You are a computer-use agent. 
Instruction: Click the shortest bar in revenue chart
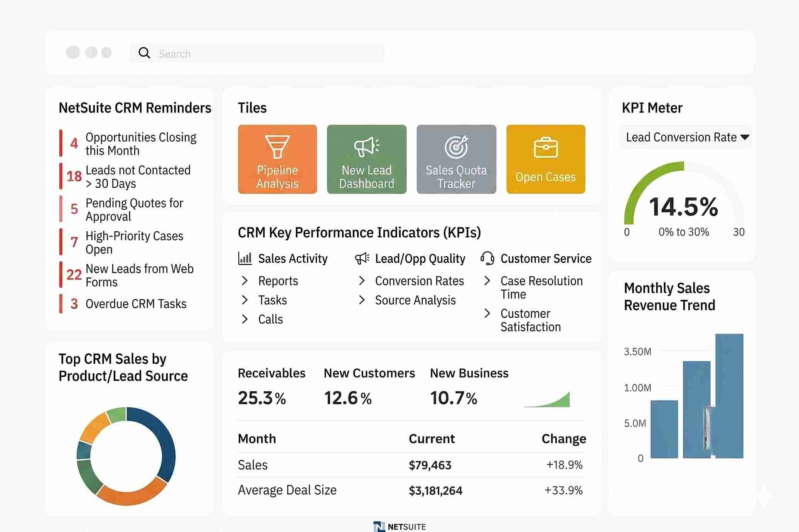pos(664,429)
